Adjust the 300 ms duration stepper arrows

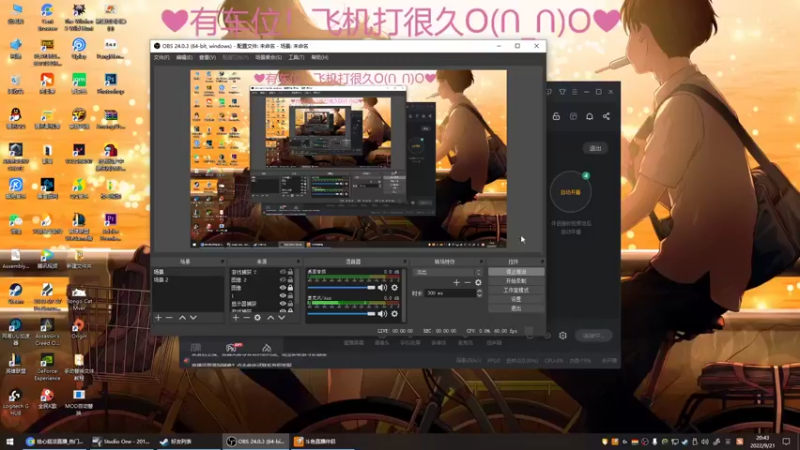click(479, 293)
